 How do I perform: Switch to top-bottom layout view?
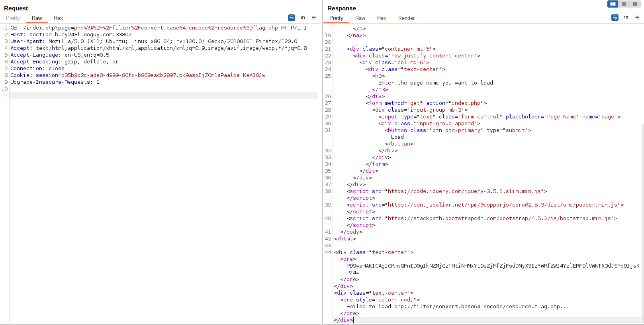[x=624, y=4]
